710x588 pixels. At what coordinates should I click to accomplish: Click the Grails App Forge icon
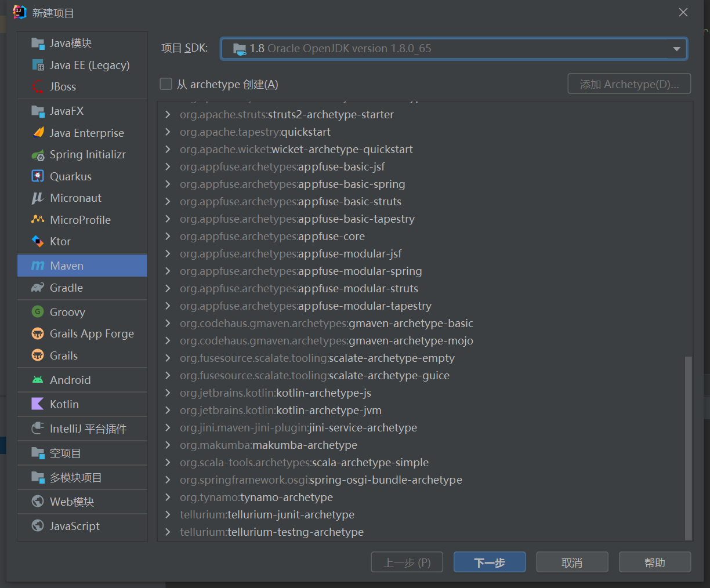coord(38,333)
